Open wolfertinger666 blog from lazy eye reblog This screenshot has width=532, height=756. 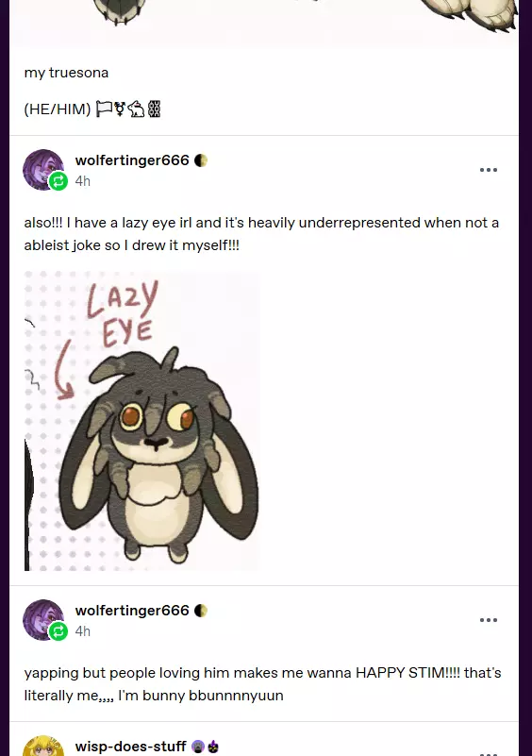(x=132, y=160)
